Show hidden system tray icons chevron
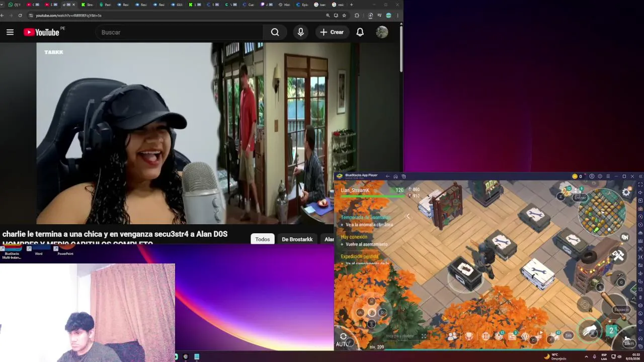This screenshot has width=644, height=362. [x=586, y=356]
